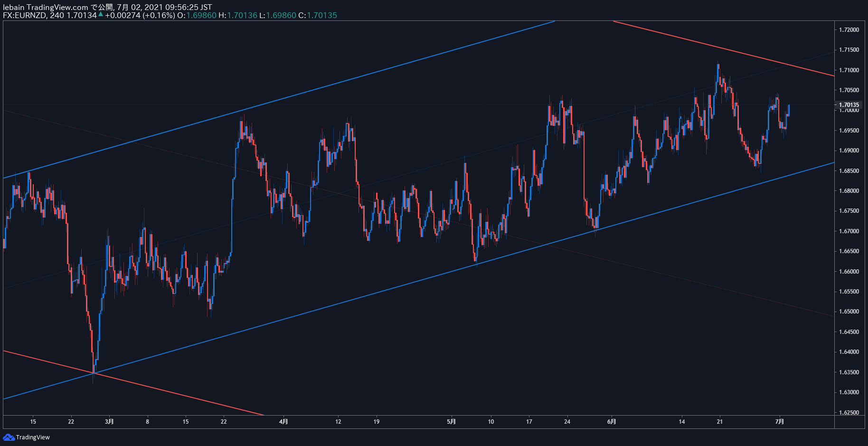Viewport: 868px width, 446px height.
Task: Click the TradingView wordmark text
Action: pyautogui.click(x=33, y=437)
